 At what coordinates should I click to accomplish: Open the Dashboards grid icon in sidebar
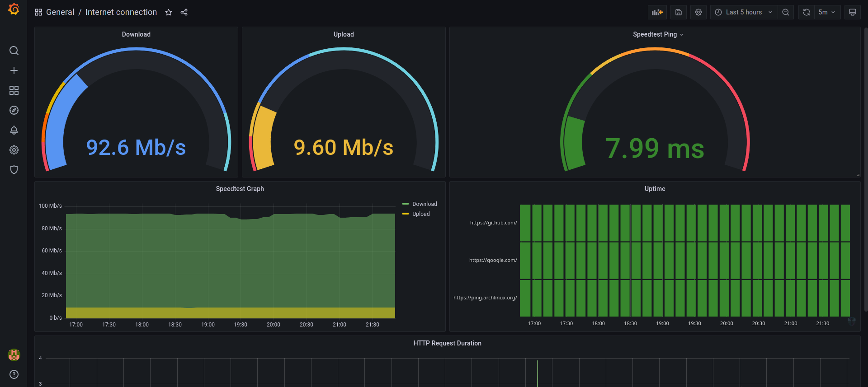(x=14, y=90)
